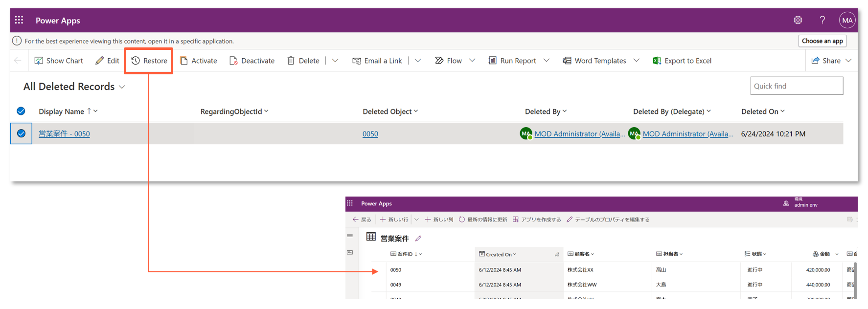Open the 0050 deleted object link

pos(370,134)
